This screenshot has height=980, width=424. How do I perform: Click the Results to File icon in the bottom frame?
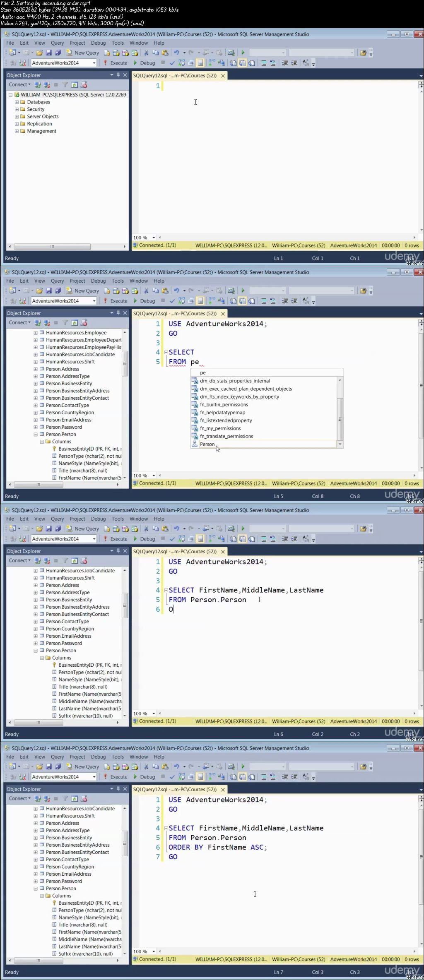pyautogui.click(x=251, y=777)
